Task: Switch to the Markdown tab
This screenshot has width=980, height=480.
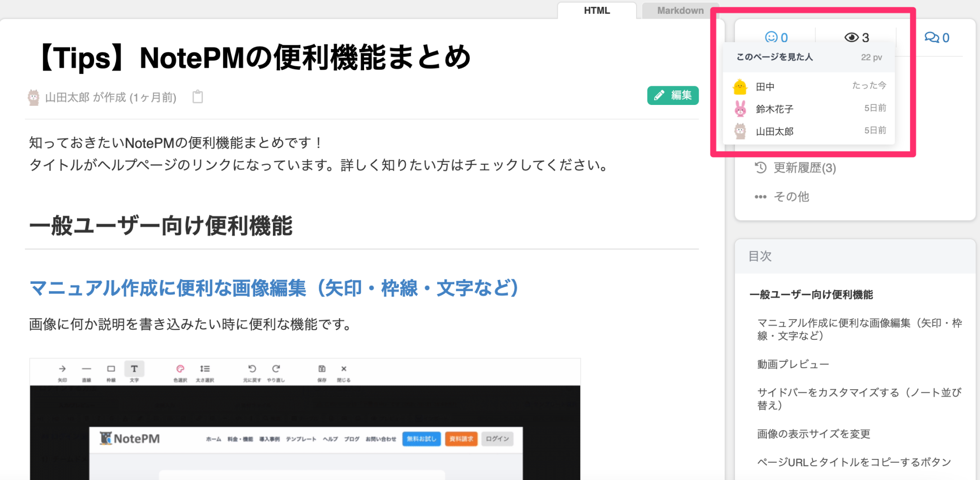Action: tap(680, 10)
